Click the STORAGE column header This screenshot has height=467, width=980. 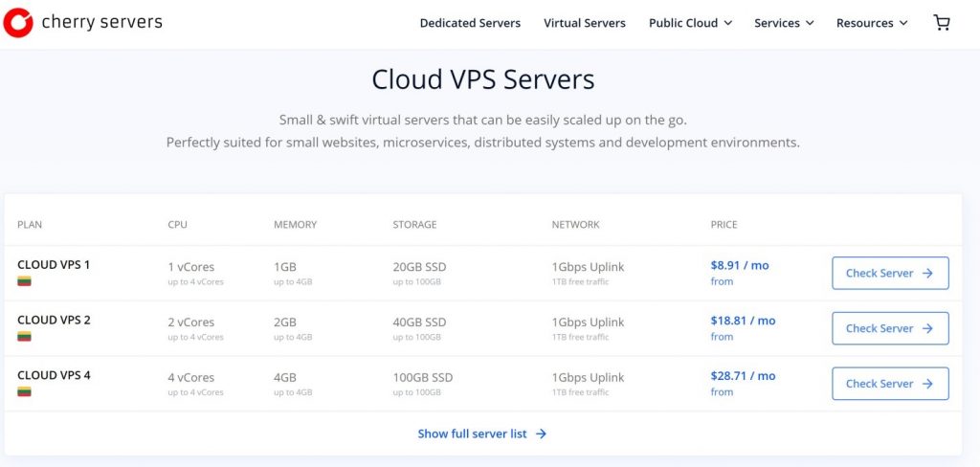point(414,225)
